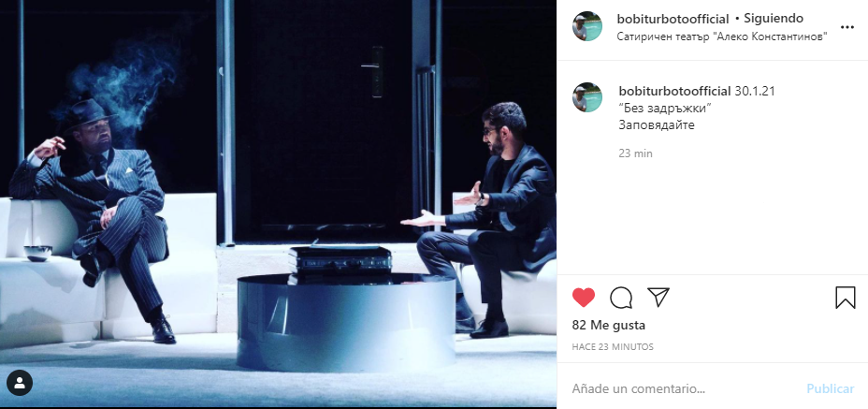
Task: Open the HACE 23 MINUTOS post timestamp
Action: tap(613, 347)
